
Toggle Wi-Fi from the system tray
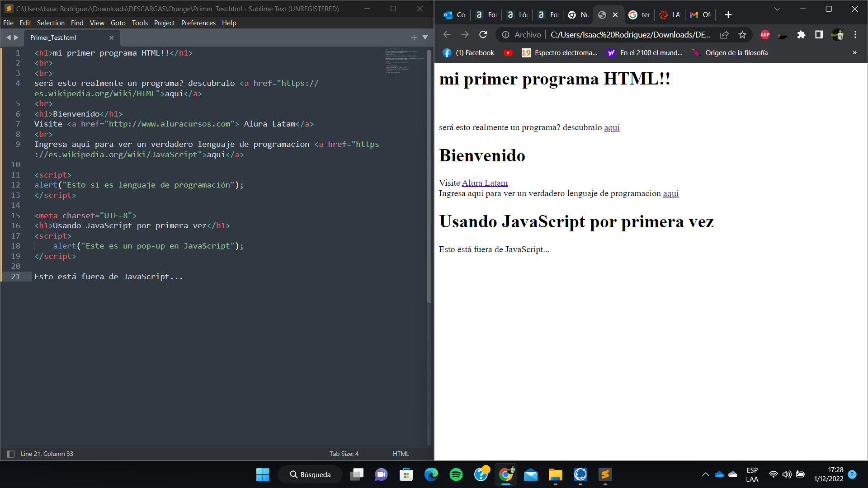coord(774,474)
